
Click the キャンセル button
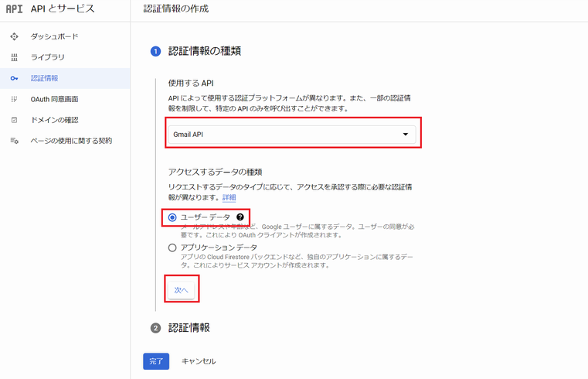pyautogui.click(x=199, y=361)
